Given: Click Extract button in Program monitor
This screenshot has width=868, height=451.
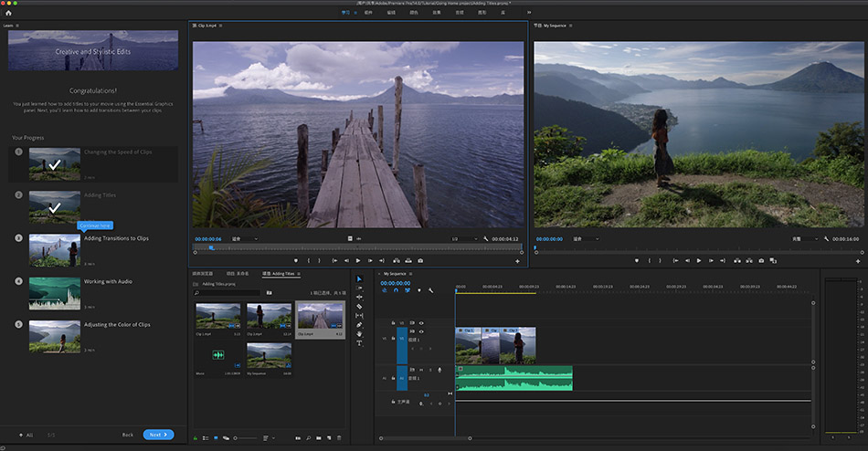Looking at the screenshot, I should (749, 260).
